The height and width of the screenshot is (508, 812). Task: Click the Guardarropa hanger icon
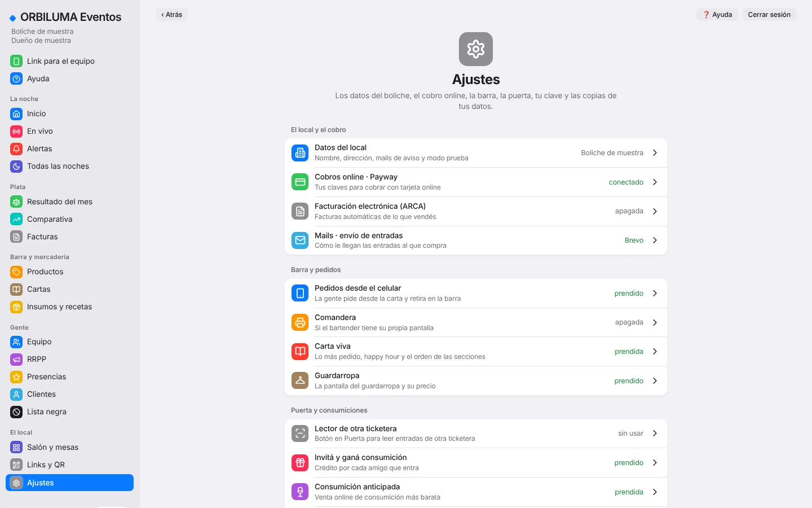click(x=300, y=380)
